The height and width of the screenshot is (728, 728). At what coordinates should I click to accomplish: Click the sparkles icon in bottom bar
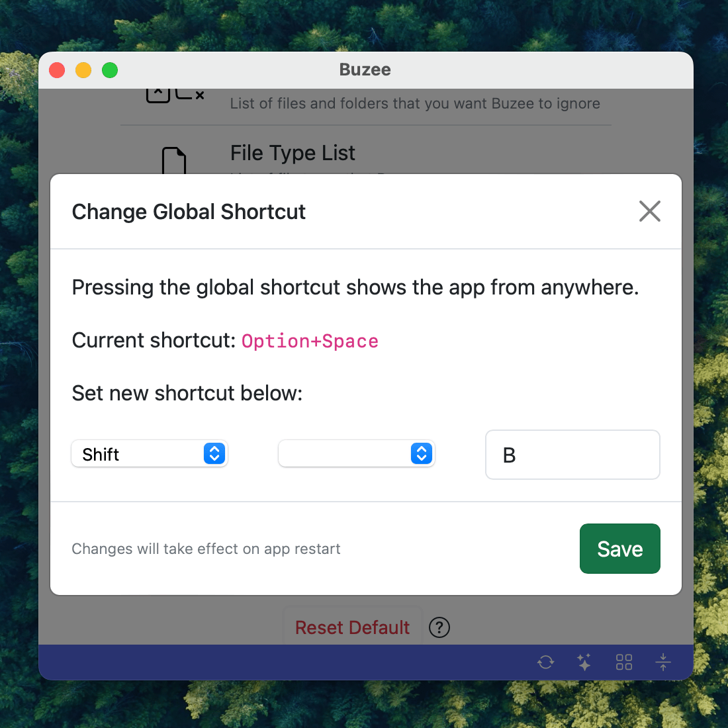(x=584, y=662)
